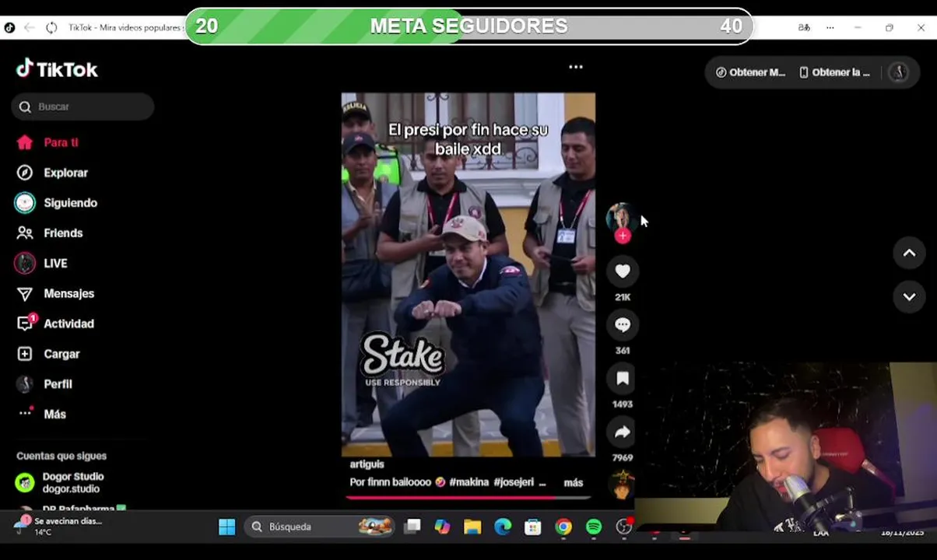Click the video to pause playback
Image resolution: width=937 pixels, height=560 pixels.
(468, 275)
